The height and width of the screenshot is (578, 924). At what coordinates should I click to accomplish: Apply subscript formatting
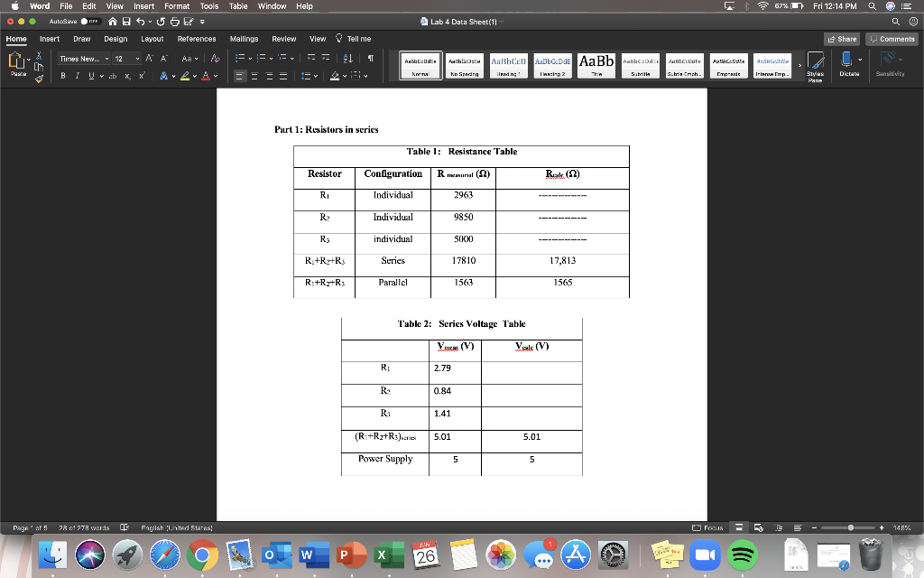(126, 75)
